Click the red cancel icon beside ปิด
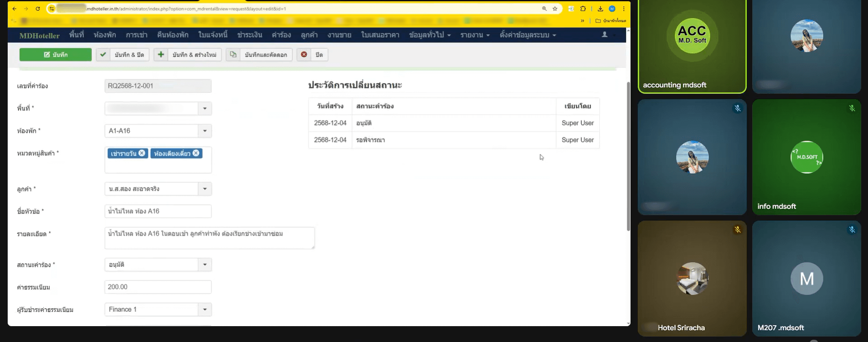This screenshot has width=868, height=342. [304, 55]
